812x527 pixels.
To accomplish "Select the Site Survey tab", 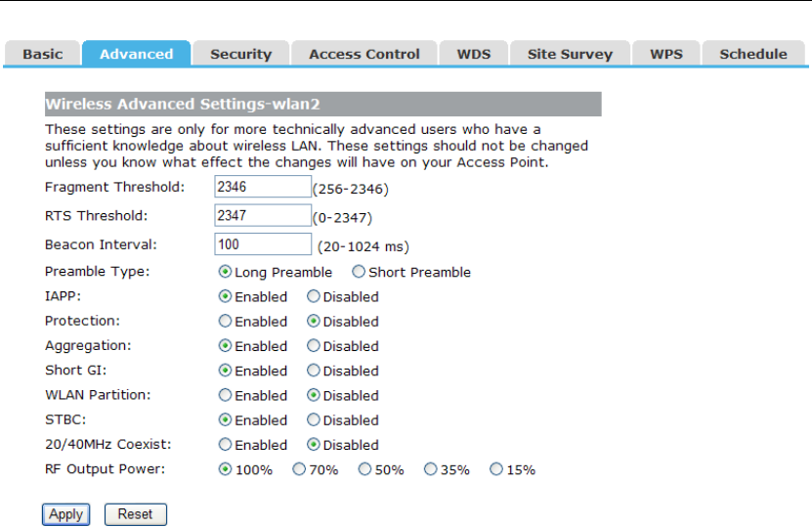I will click(570, 55).
